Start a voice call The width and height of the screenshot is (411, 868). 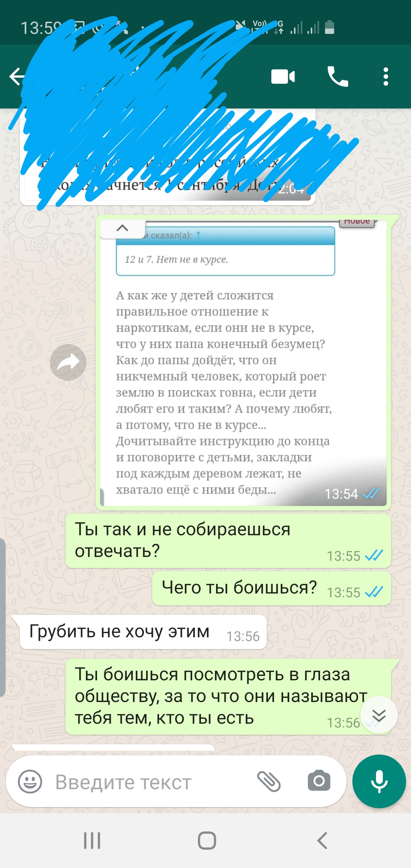tap(338, 77)
